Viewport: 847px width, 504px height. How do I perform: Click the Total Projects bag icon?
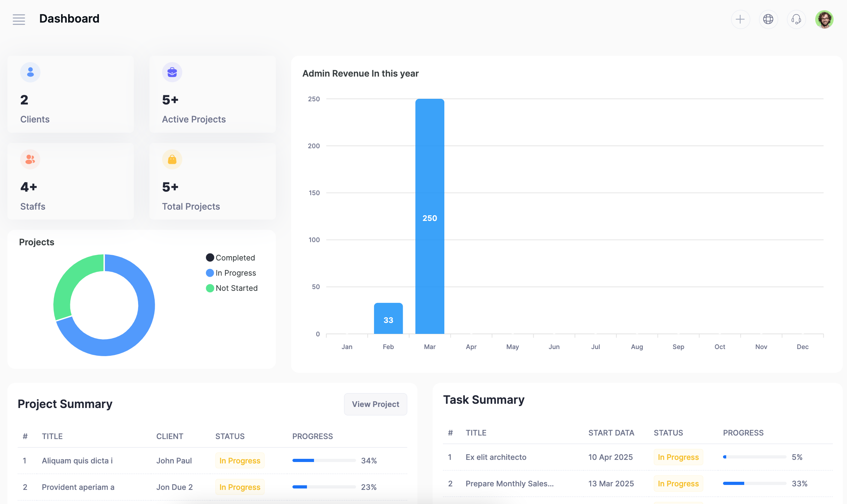click(172, 160)
